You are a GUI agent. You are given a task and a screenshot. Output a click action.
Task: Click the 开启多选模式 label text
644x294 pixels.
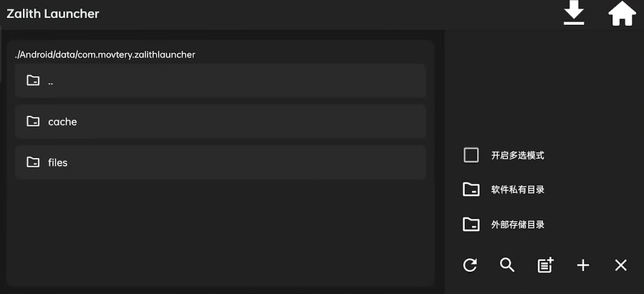click(x=517, y=155)
